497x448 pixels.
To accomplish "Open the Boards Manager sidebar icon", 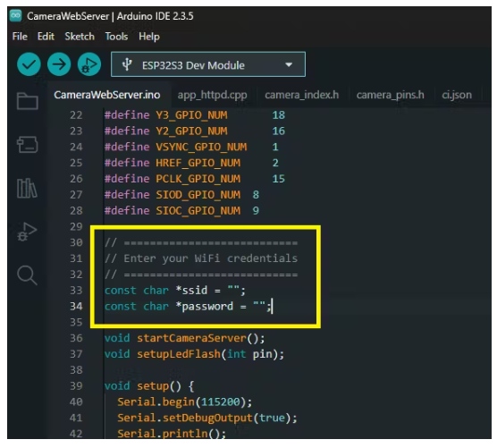I will [28, 145].
